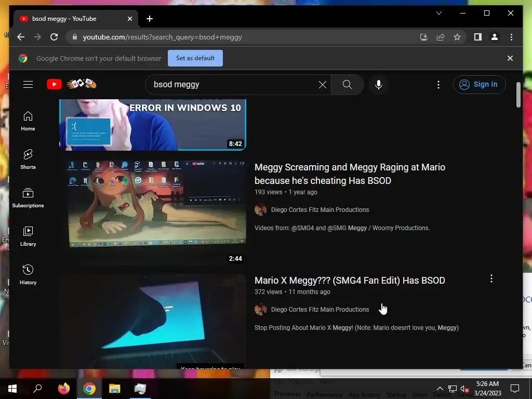Open notification center icon
Viewport: 532px width, 399px height.
coord(515,389)
